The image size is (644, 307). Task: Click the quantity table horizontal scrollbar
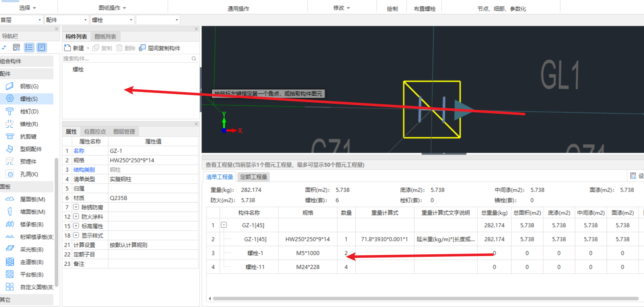point(426,298)
